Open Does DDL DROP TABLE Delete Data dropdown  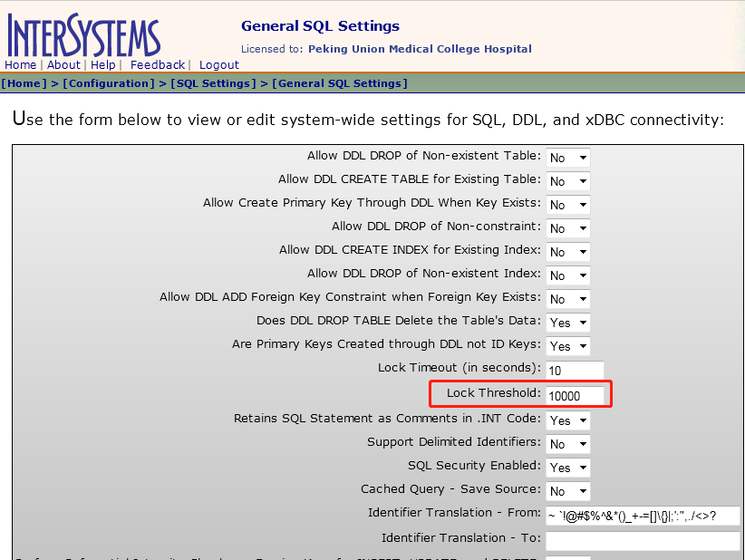coord(567,323)
